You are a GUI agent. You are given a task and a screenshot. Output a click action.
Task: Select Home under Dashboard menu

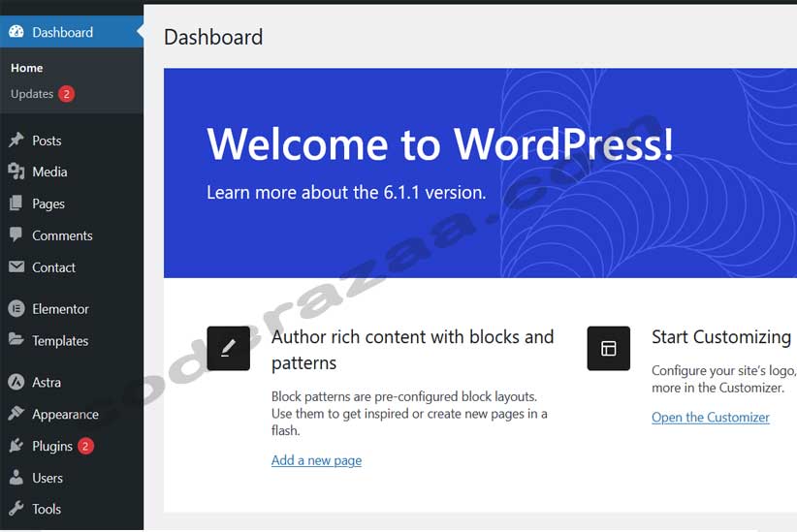click(27, 68)
